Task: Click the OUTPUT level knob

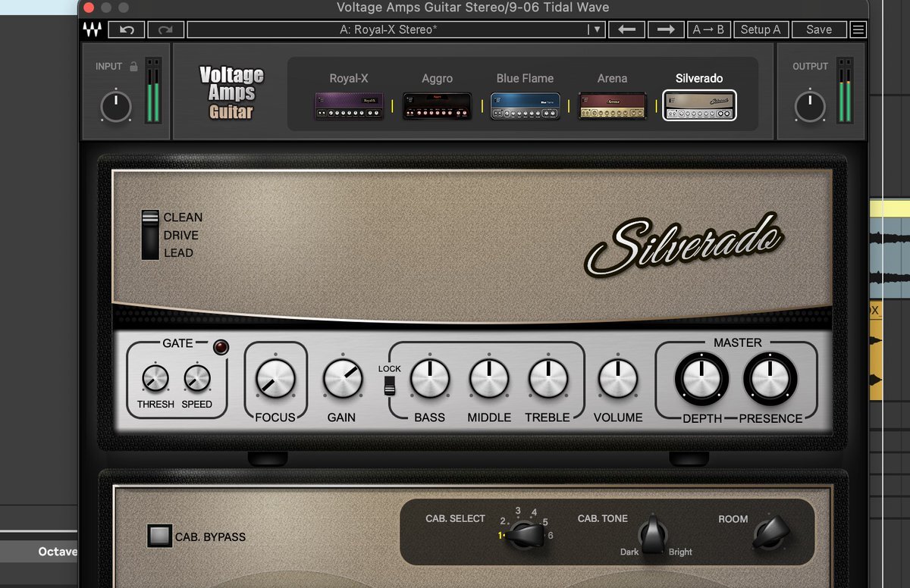Action: [x=810, y=107]
